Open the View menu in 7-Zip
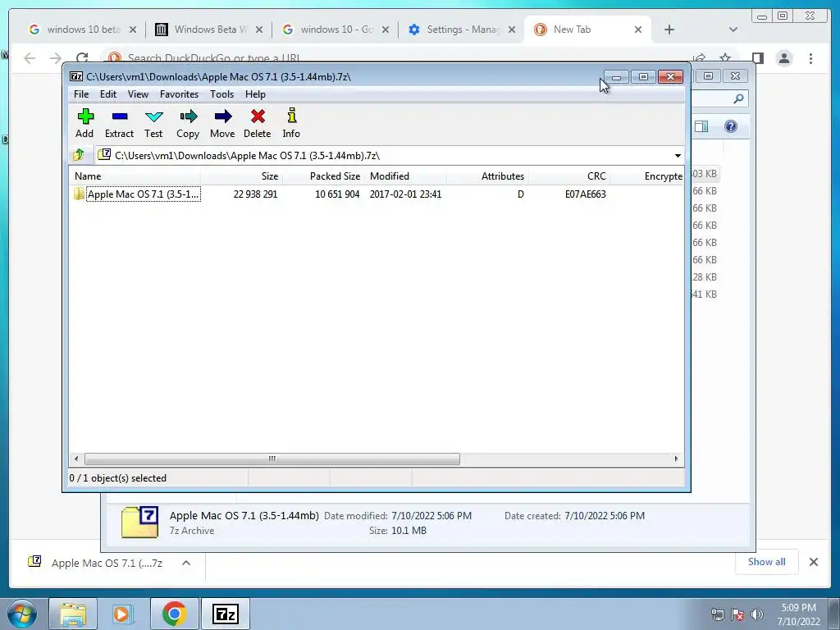Image resolution: width=840 pixels, height=630 pixels. tap(138, 94)
